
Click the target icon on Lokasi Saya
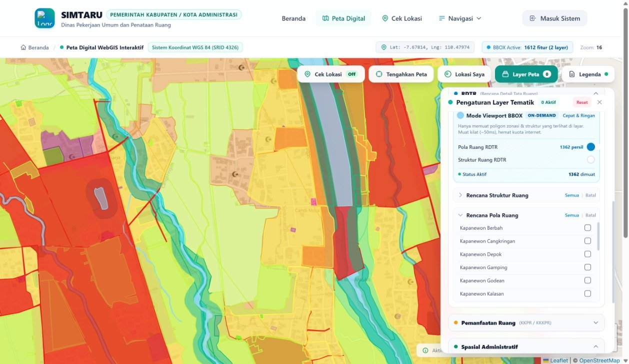(447, 74)
